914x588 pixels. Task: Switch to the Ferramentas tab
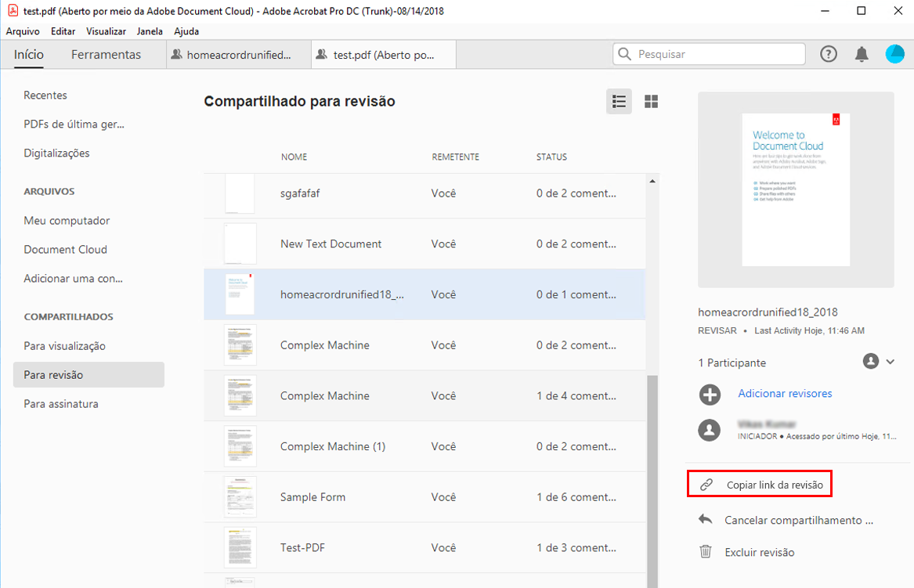[106, 54]
